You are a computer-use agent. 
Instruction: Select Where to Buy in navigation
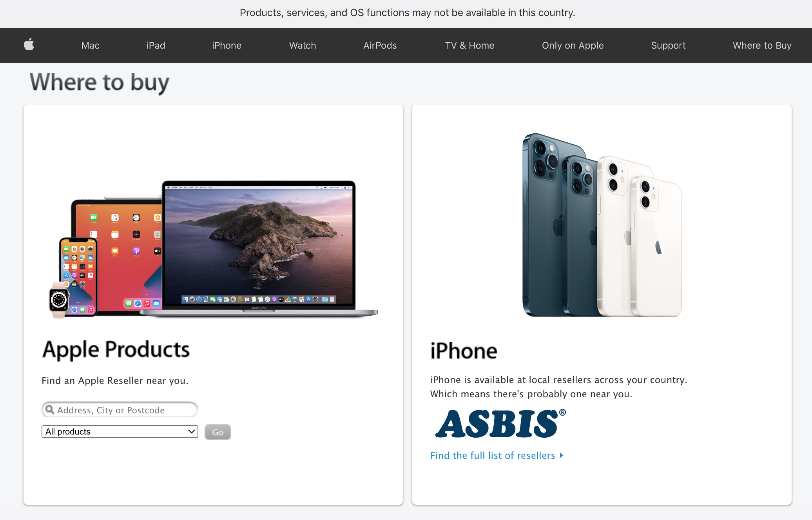762,45
